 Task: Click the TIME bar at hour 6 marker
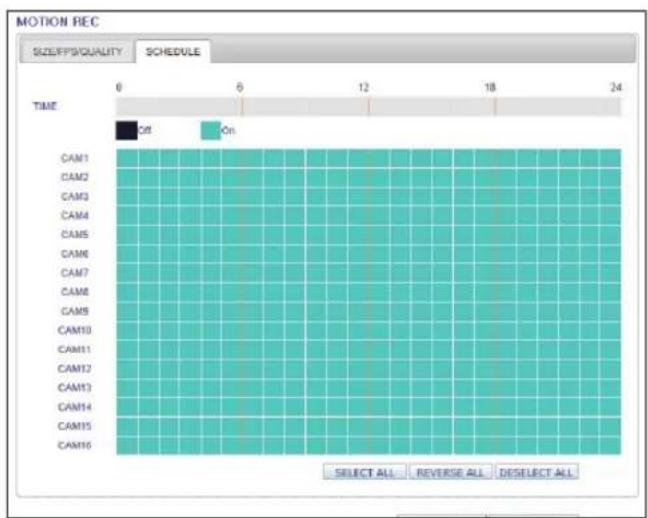[x=242, y=107]
